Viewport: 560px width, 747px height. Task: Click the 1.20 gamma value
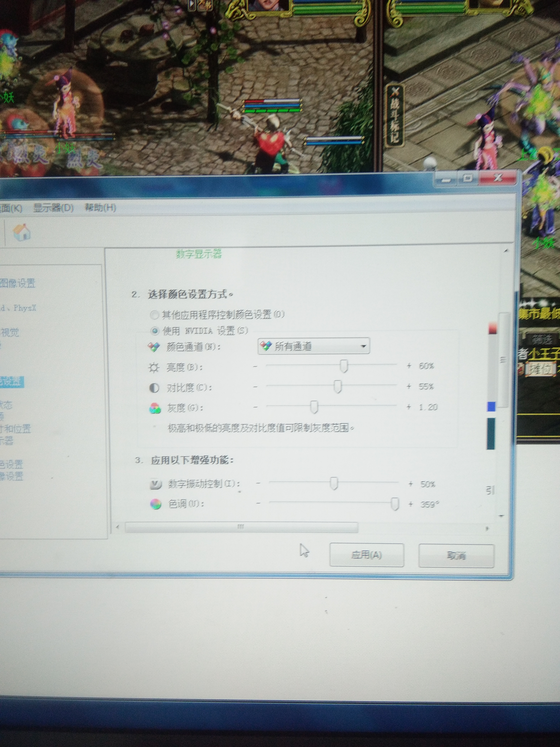point(428,407)
